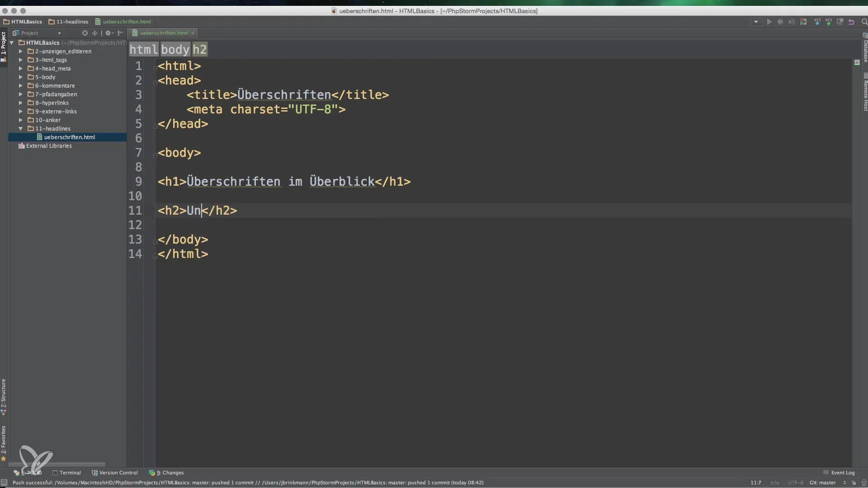Open the Version Control tool window
This screenshot has width=868, height=488.
pyautogui.click(x=115, y=473)
